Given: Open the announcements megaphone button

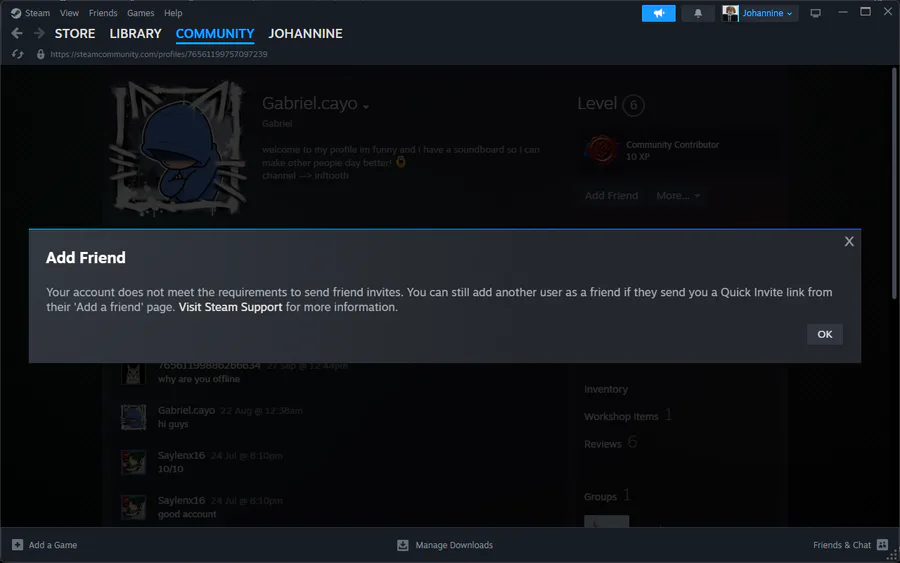Looking at the screenshot, I should click(x=658, y=13).
